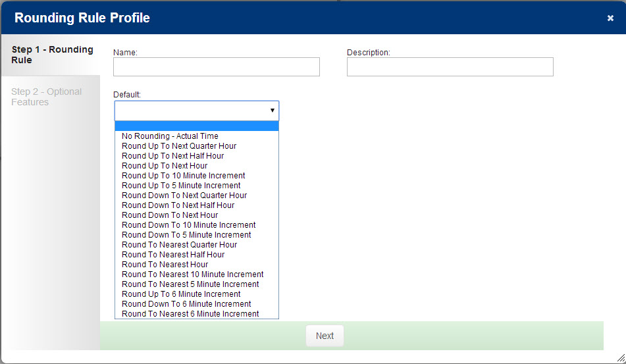Pick Round To Nearest 10 Minute Increment
Screen dimensions: 626x364
(197, 274)
